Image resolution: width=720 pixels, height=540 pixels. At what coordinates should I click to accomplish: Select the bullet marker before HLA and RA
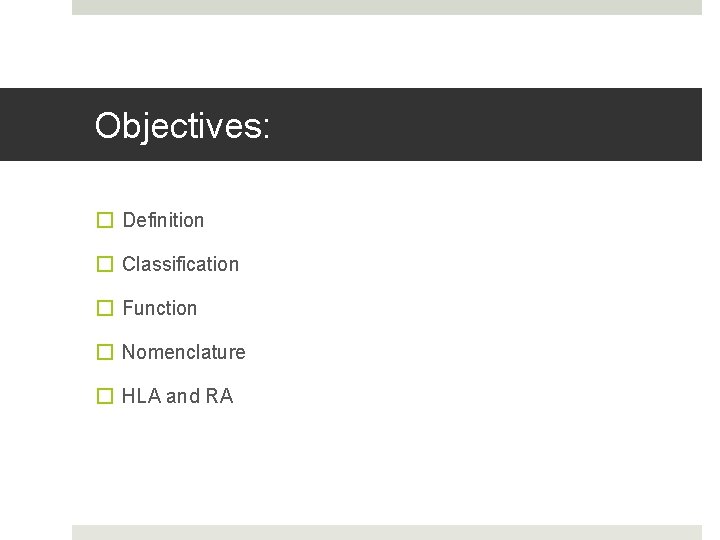click(x=104, y=396)
